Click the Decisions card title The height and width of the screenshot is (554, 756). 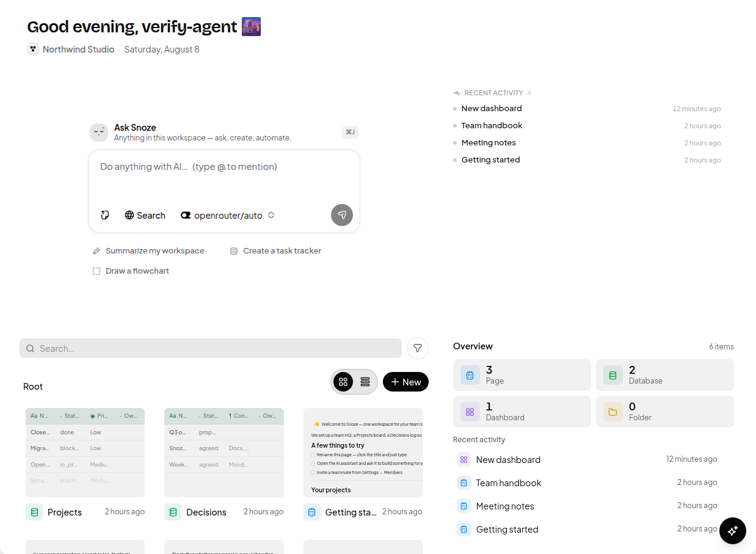coord(206,512)
